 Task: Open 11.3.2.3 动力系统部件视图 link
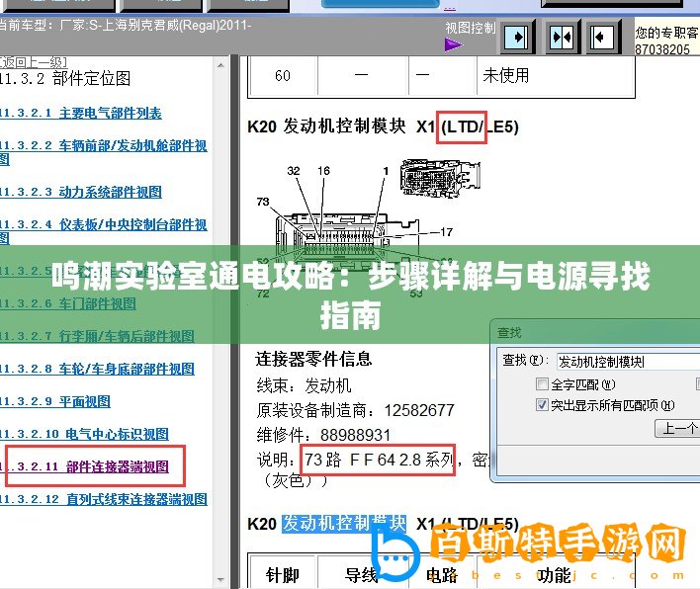[81, 193]
